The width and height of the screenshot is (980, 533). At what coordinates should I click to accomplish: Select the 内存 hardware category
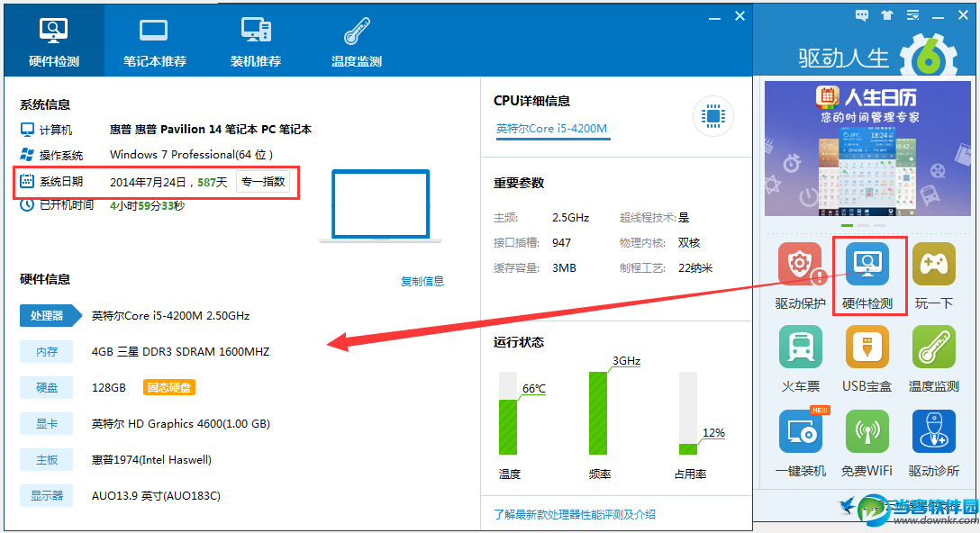pyautogui.click(x=46, y=352)
